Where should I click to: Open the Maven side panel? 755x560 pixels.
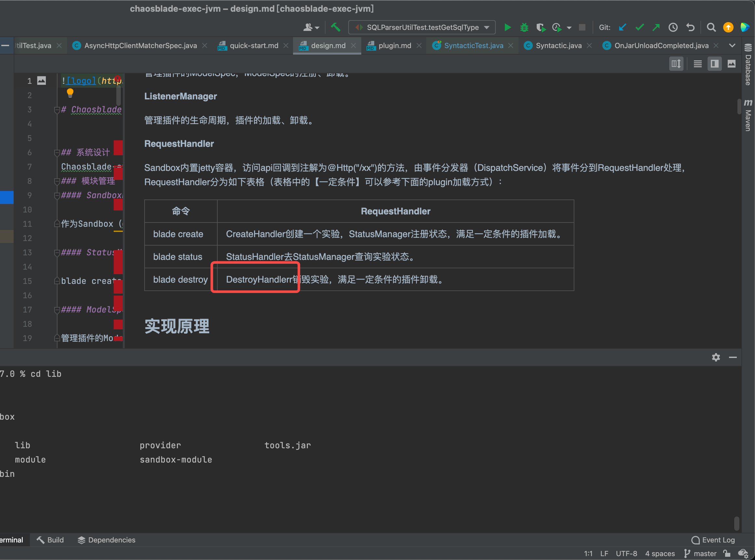pos(748,115)
